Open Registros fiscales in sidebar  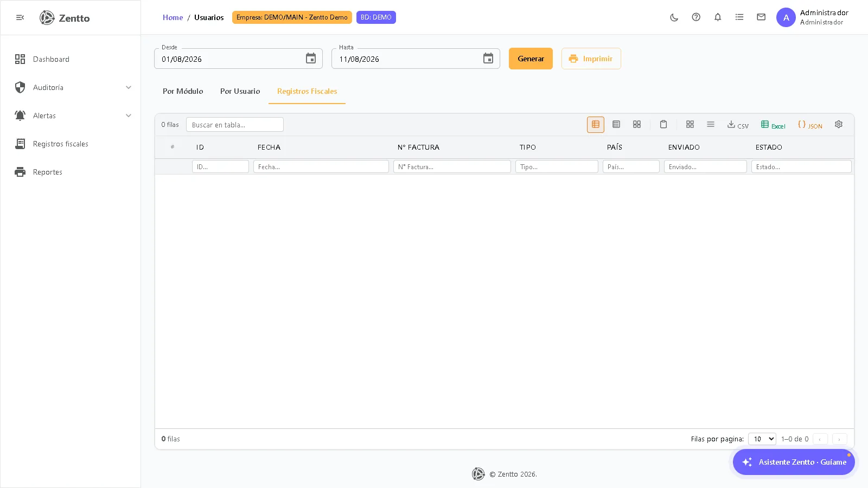coord(71,144)
